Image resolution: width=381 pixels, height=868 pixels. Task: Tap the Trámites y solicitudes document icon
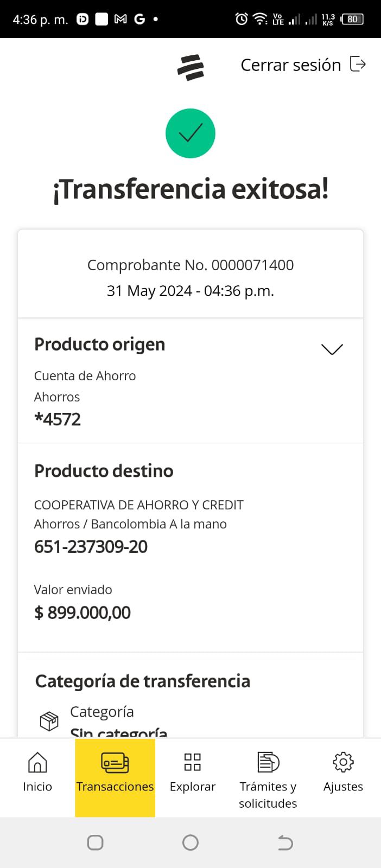point(268,762)
